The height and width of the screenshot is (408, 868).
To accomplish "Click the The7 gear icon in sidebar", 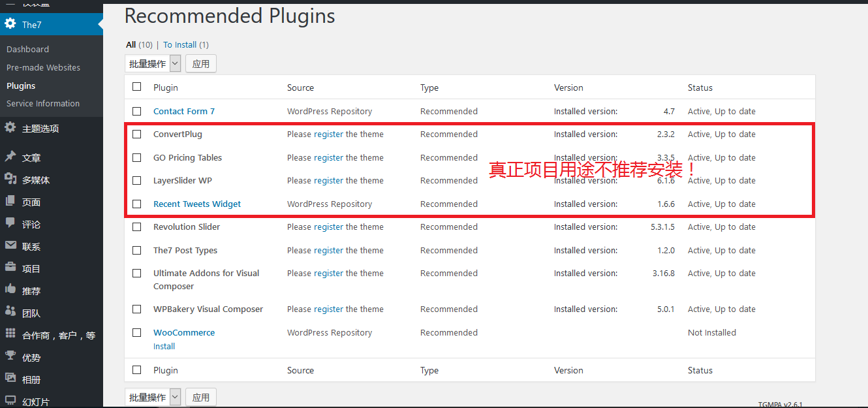I will pos(10,24).
